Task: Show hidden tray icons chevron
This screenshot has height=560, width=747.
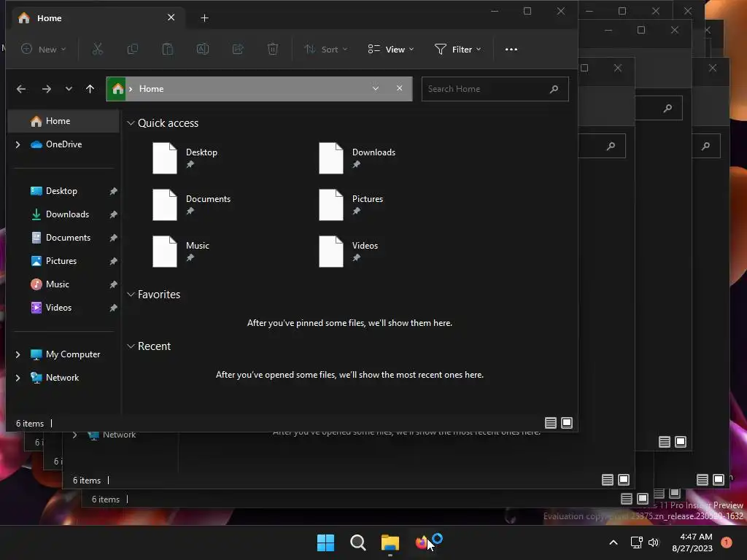Action: 614,542
